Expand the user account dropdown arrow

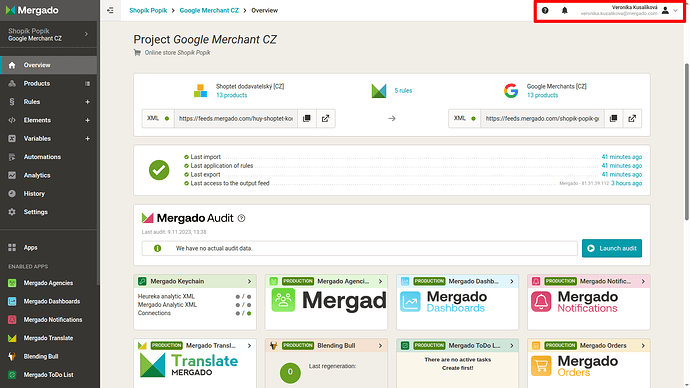click(675, 11)
